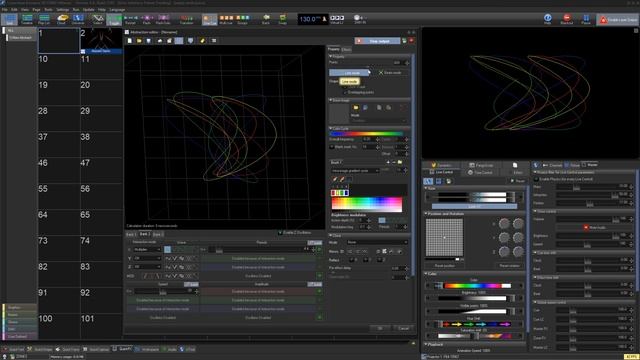Click Enable Laser Output button

(x=618, y=20)
